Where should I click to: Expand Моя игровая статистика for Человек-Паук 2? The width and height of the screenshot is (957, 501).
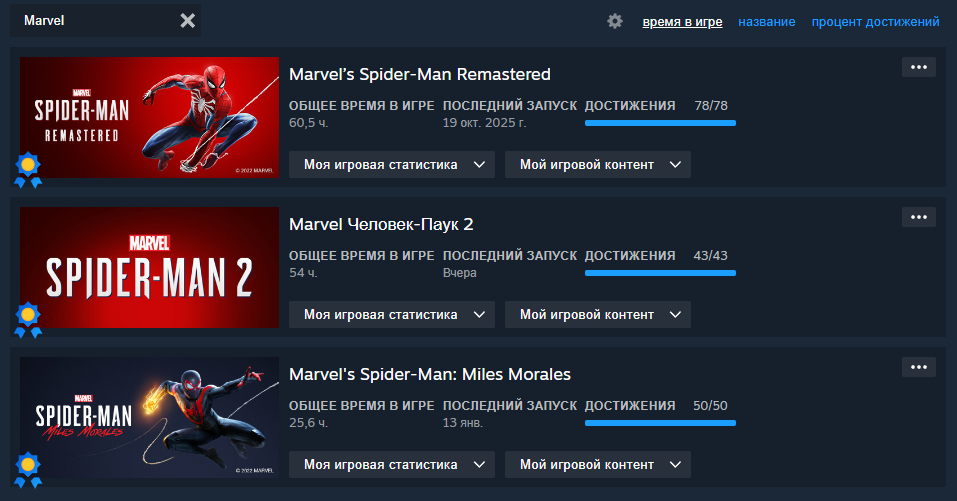(392, 315)
